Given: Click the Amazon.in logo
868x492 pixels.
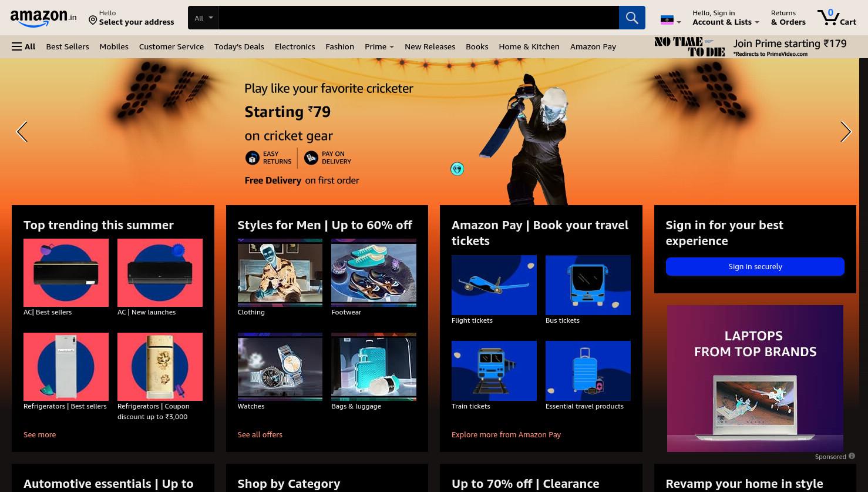Looking at the screenshot, I should click(x=43, y=18).
